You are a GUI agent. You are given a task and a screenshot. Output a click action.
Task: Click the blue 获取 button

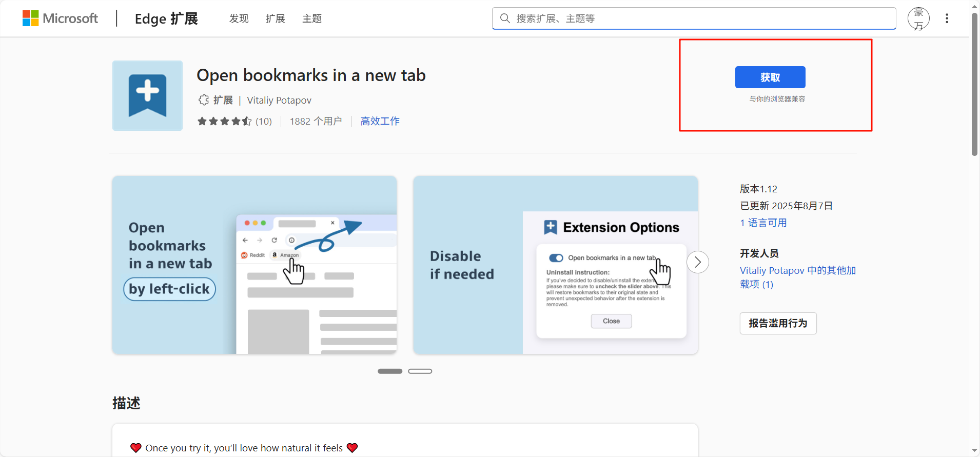point(770,77)
